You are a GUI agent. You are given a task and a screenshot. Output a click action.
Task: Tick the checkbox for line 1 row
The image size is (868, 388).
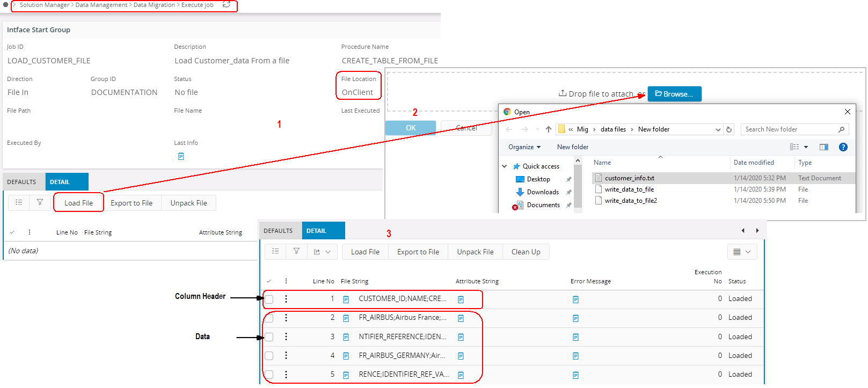click(x=269, y=299)
